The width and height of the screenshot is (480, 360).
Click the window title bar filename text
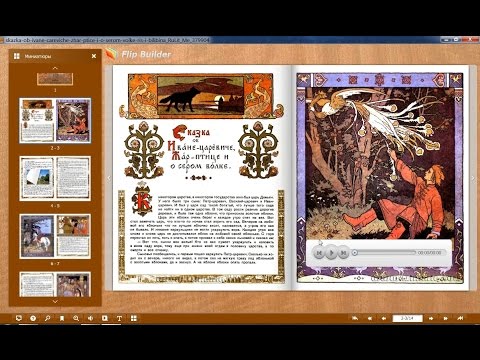107,40
